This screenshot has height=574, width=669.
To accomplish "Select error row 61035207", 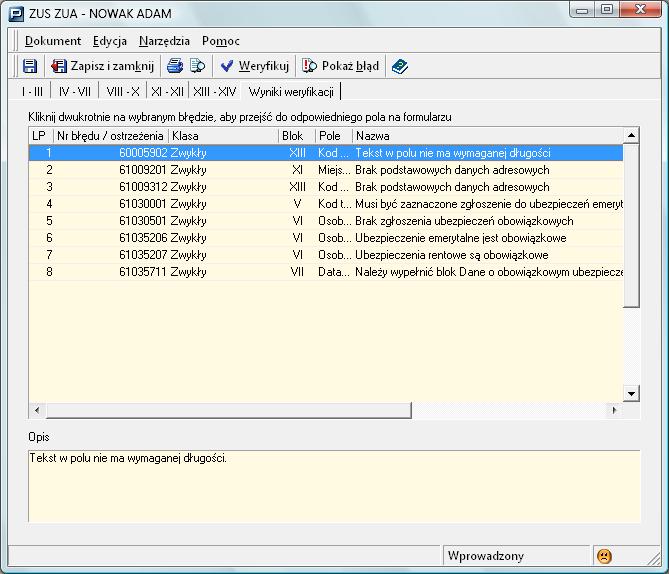I will (x=326, y=255).
